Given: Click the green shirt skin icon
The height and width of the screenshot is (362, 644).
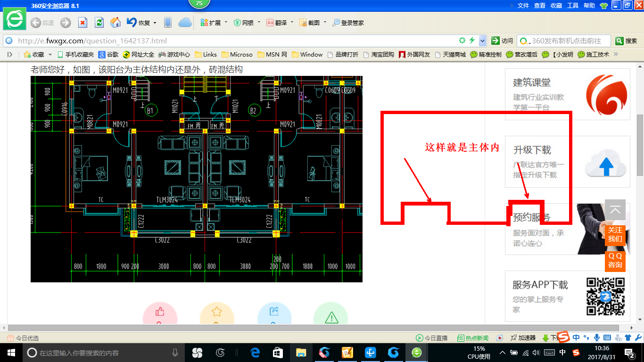Looking at the screenshot, I should coord(604,6).
